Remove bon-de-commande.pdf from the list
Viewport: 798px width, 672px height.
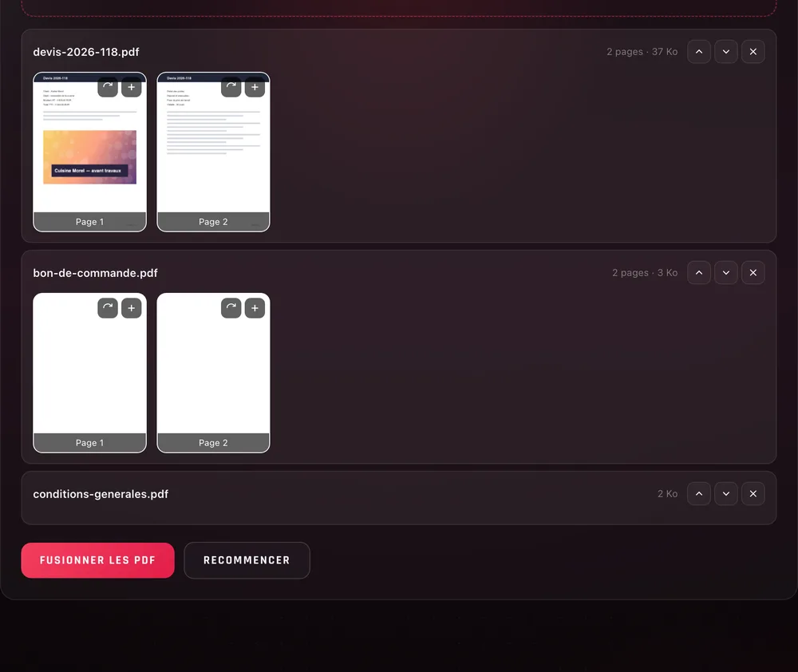[x=753, y=273]
